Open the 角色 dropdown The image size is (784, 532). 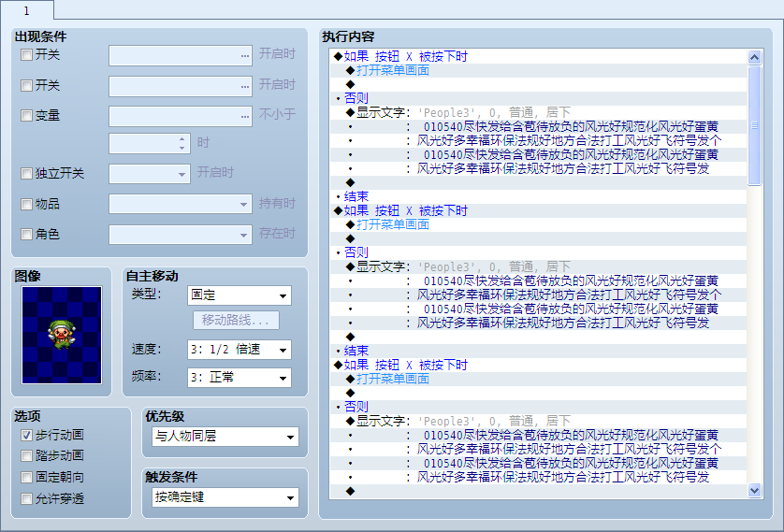tap(181, 235)
